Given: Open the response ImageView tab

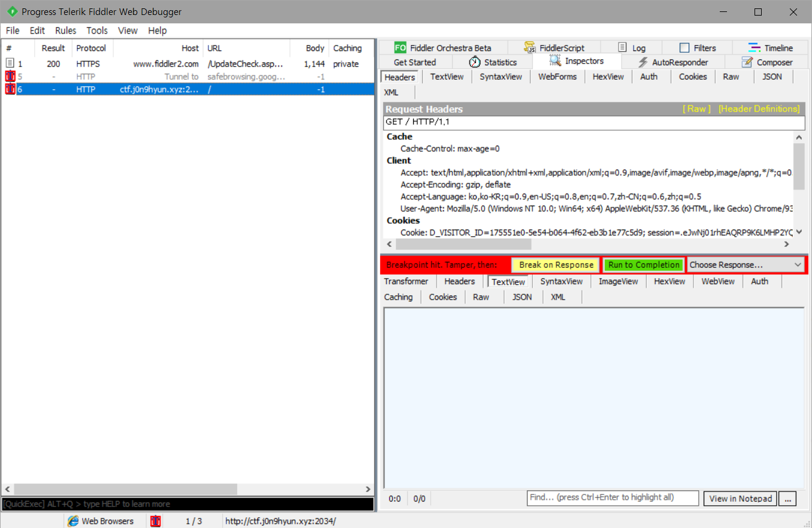Looking at the screenshot, I should 618,281.
